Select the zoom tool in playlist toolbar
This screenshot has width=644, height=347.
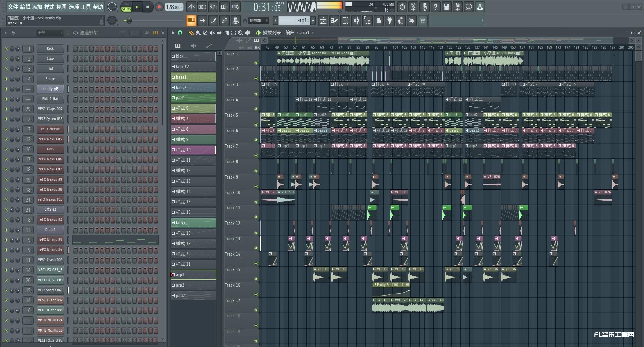point(240,33)
